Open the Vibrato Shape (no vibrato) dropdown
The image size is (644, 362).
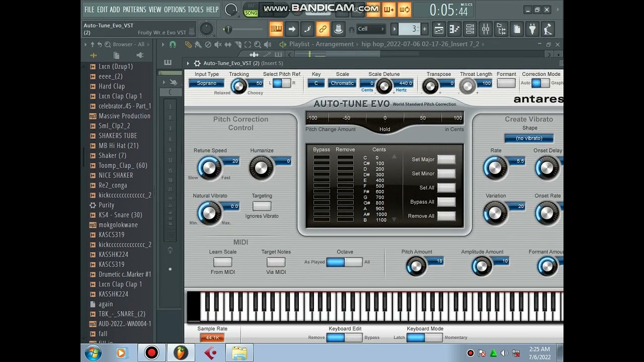pyautogui.click(x=529, y=138)
